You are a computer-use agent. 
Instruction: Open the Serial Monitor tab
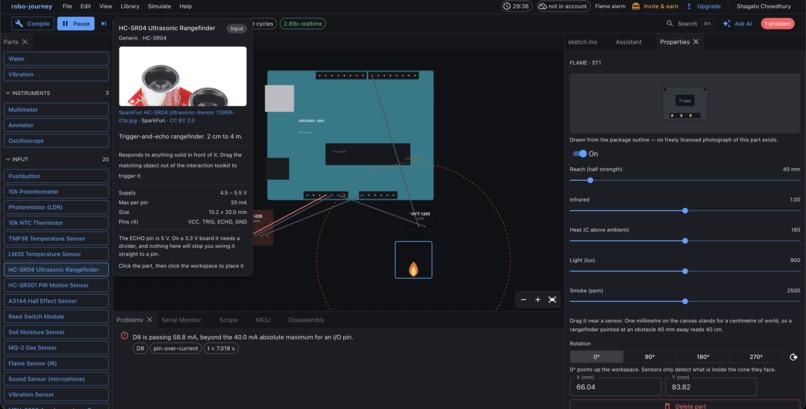coord(181,320)
